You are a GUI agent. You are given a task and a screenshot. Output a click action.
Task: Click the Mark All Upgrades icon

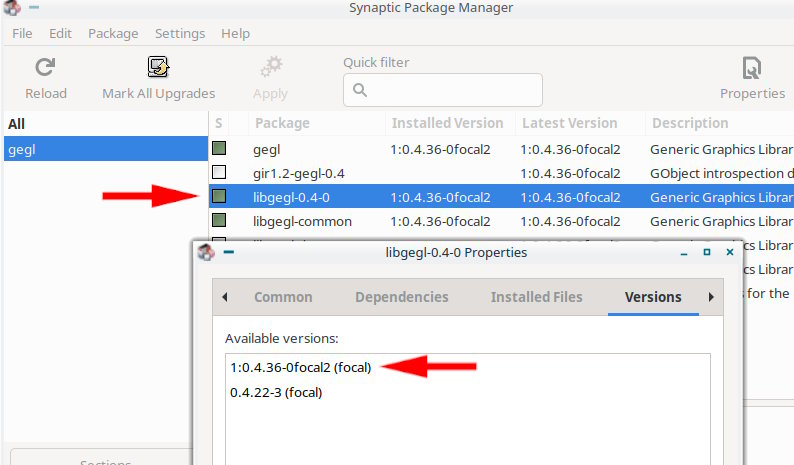pyautogui.click(x=158, y=68)
